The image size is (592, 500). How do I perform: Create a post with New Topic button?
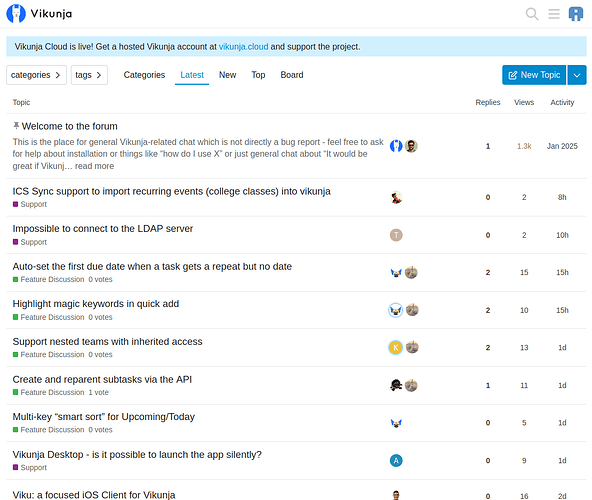pos(534,75)
